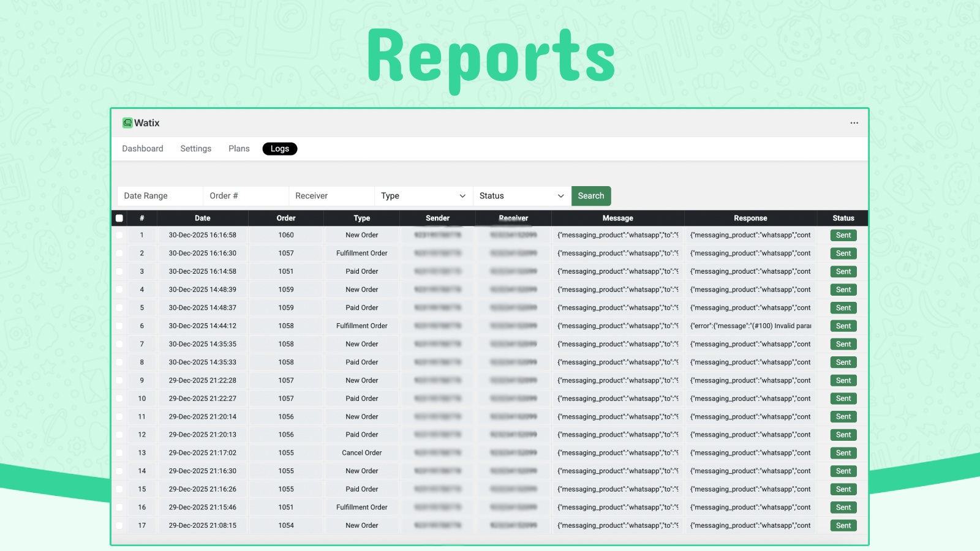The image size is (980, 551).
Task: Click the Sent badge on row 1
Action: 843,235
